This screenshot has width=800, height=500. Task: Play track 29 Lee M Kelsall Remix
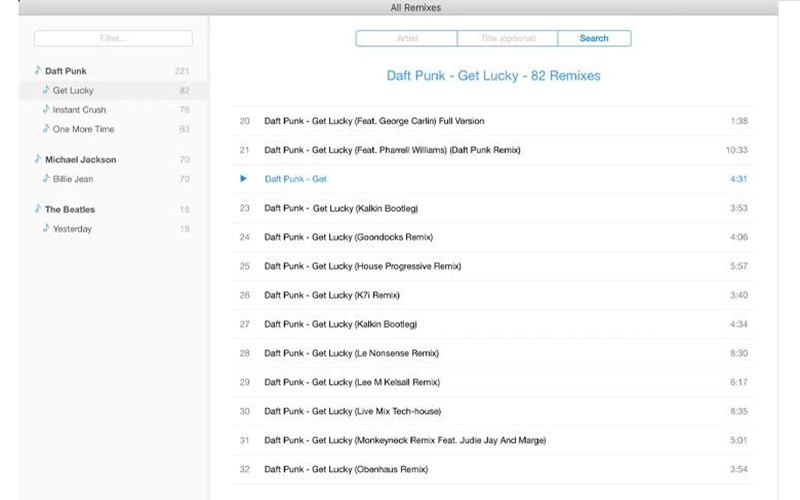tap(493, 383)
